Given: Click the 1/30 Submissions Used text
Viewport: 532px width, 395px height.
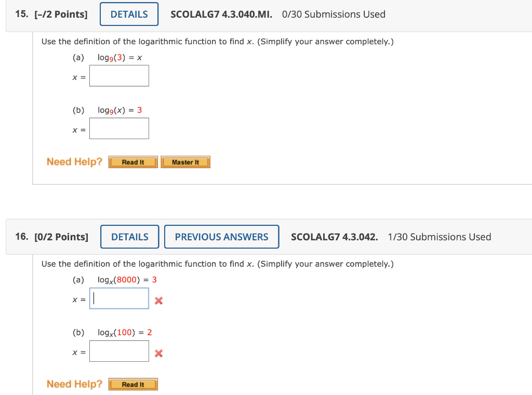Looking at the screenshot, I should point(440,237).
